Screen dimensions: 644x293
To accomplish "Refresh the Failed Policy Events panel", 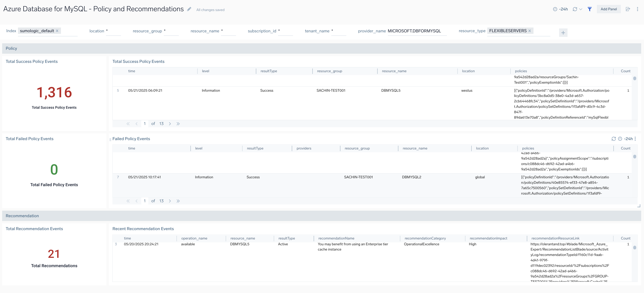I will (614, 139).
